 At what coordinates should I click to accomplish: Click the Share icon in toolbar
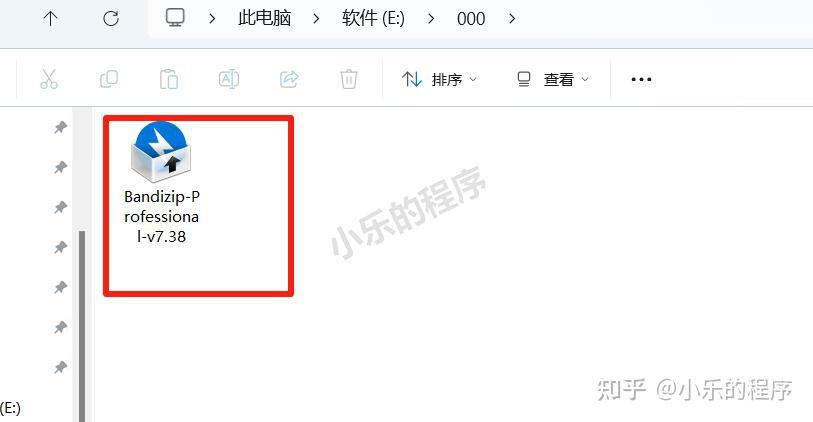coord(289,79)
